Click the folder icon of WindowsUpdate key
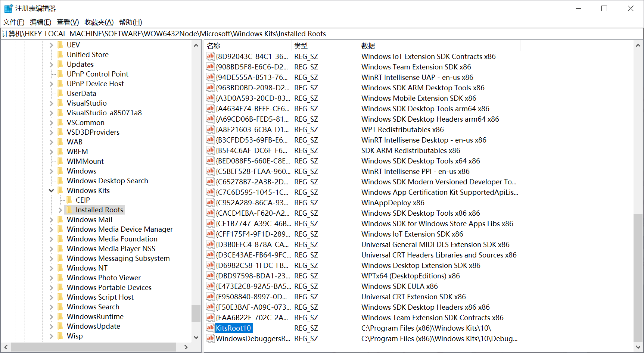This screenshot has width=644, height=353. pos(60,326)
